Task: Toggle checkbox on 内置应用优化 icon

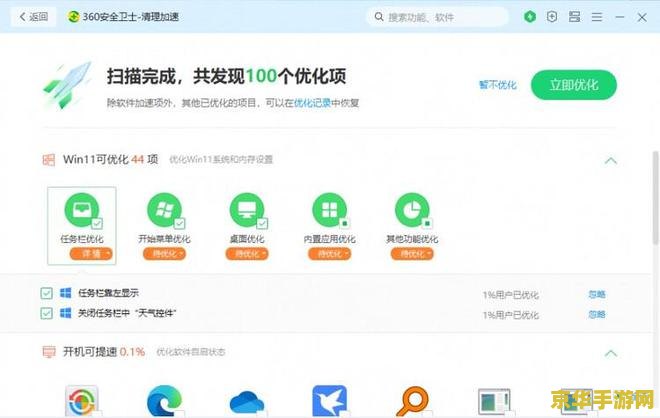Action: [x=345, y=224]
